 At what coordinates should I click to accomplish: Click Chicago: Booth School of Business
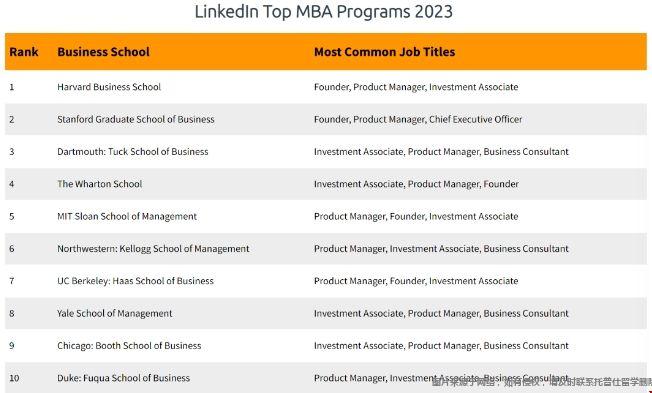[129, 346]
